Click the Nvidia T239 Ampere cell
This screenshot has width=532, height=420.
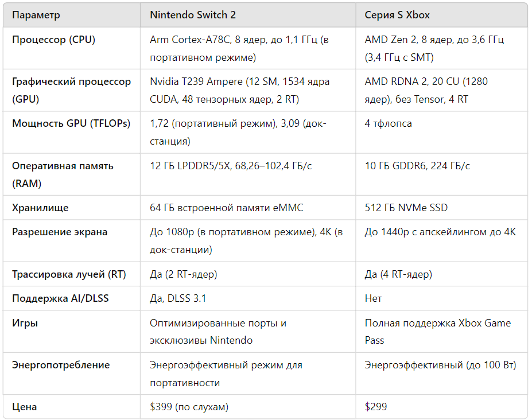pos(239,90)
